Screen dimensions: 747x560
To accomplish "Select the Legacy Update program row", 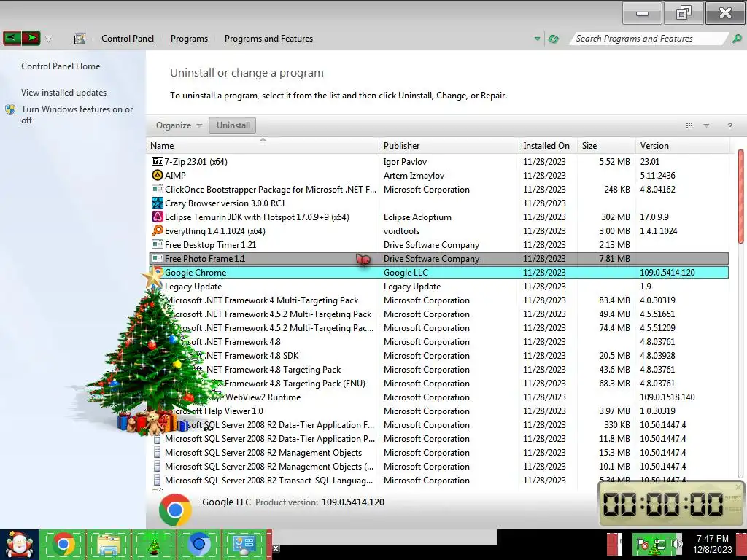I will click(438, 286).
